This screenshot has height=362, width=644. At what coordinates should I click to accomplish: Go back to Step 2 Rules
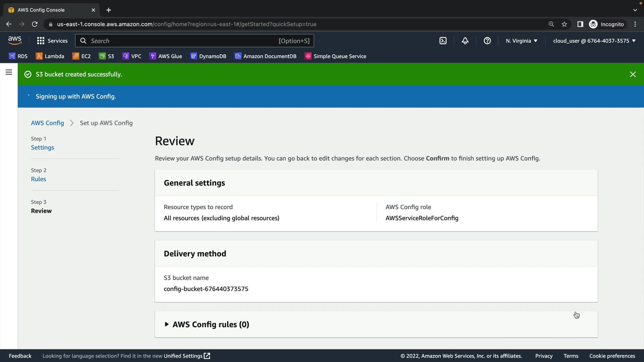click(38, 179)
